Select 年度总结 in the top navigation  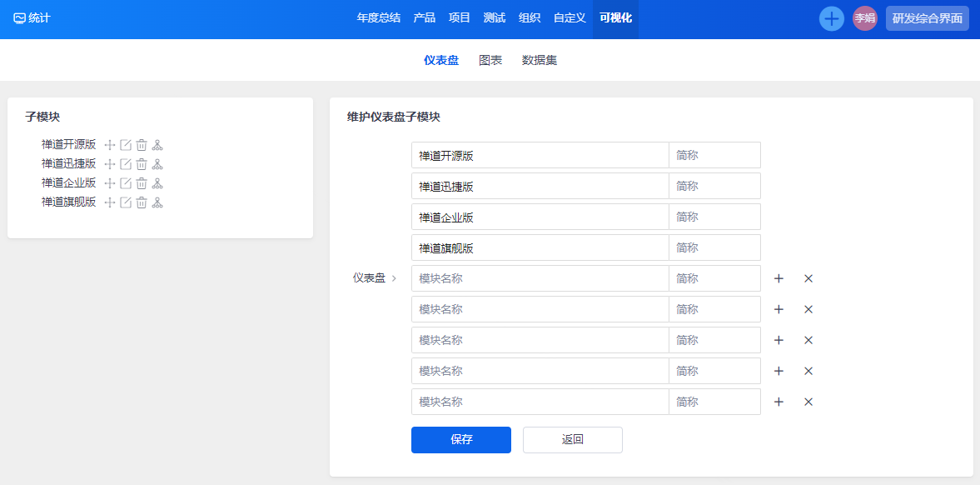(378, 17)
